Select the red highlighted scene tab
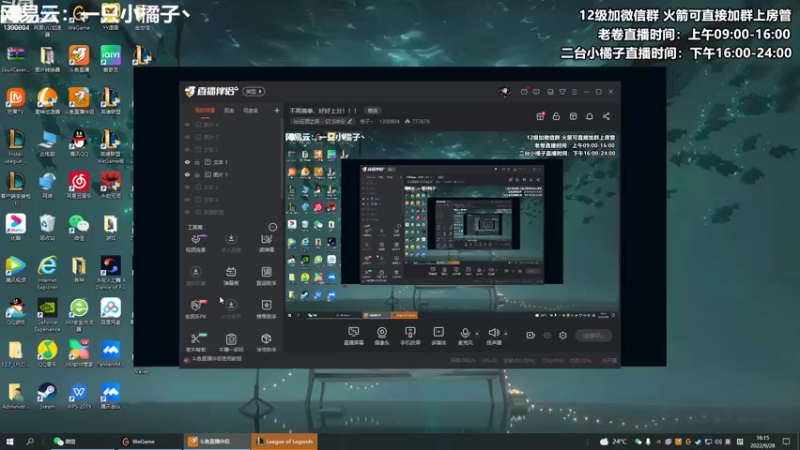This screenshot has height=450, width=800. [x=205, y=110]
